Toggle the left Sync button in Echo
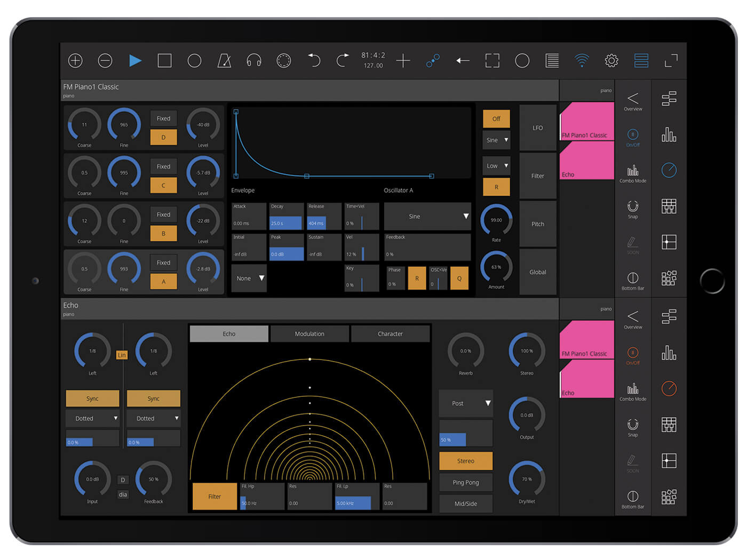Screen dimensions: 747x560 92,398
